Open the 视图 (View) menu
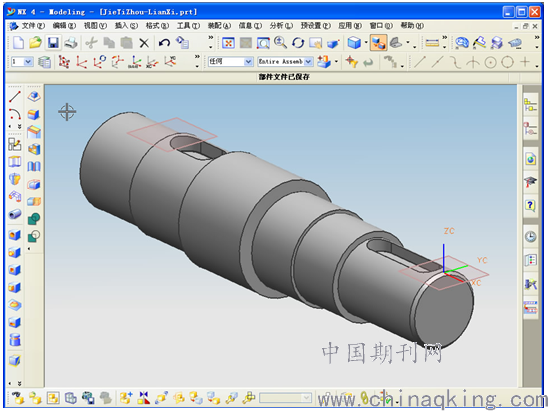The width and height of the screenshot is (548, 411). pyautogui.click(x=95, y=26)
